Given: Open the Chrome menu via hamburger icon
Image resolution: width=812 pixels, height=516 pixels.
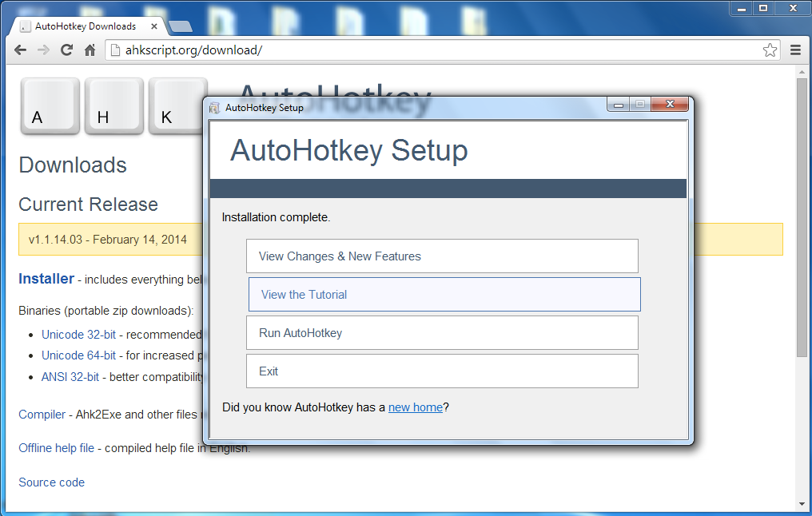Looking at the screenshot, I should pyautogui.click(x=796, y=50).
